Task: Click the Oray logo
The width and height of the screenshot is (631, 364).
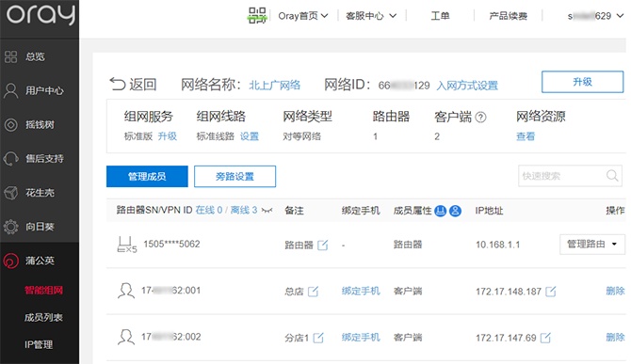Action: tap(40, 14)
